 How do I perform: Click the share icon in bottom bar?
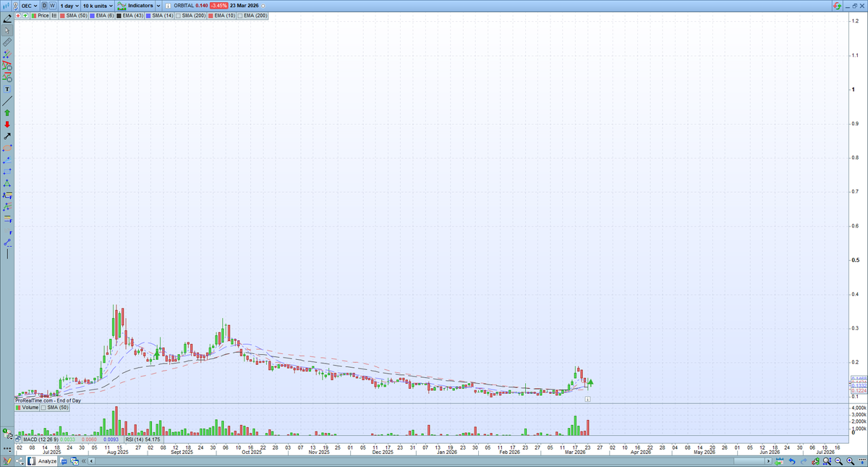(20, 460)
